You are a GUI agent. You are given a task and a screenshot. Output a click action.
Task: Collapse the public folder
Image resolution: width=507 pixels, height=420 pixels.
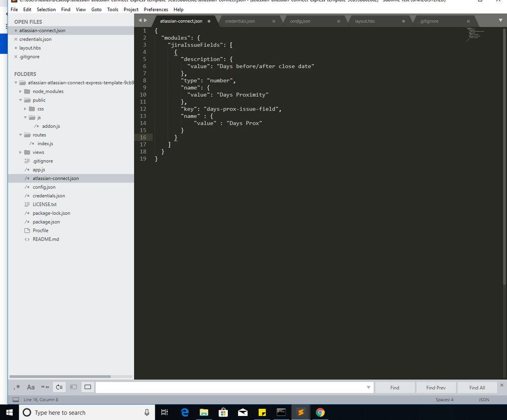(x=20, y=100)
